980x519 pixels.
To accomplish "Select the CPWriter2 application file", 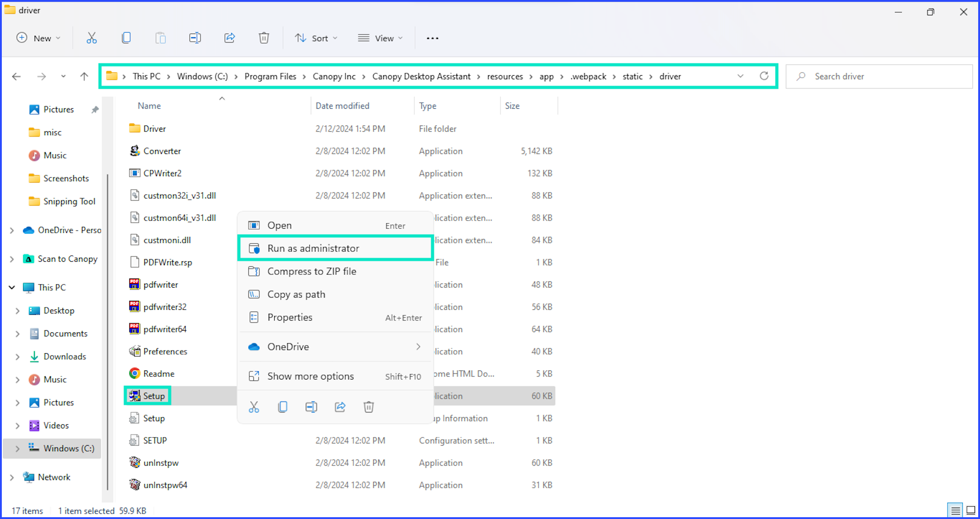I will (162, 173).
